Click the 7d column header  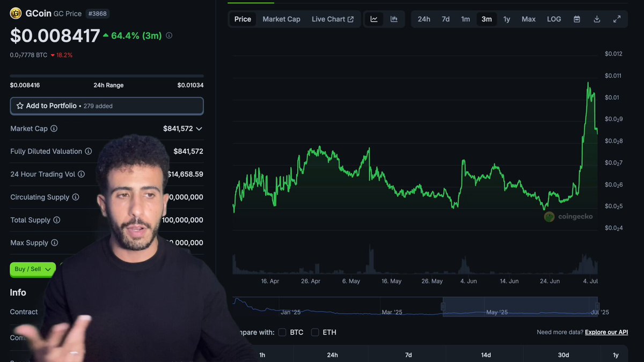click(408, 355)
